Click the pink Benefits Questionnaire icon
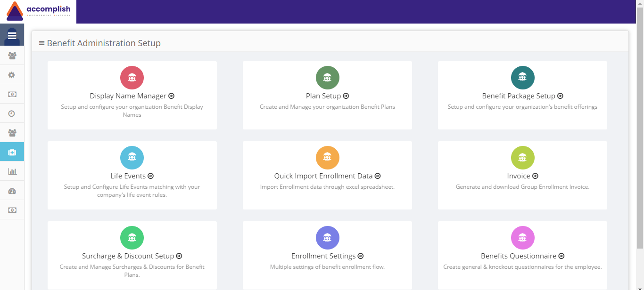 (522, 238)
